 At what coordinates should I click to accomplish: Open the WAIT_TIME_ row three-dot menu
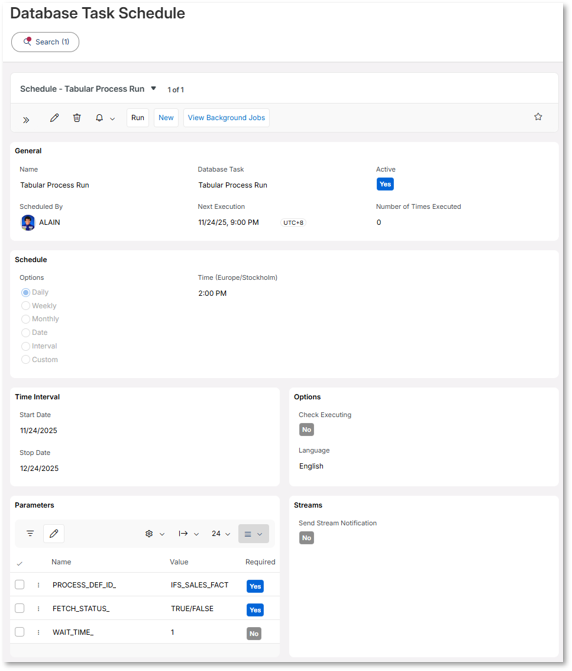click(39, 632)
